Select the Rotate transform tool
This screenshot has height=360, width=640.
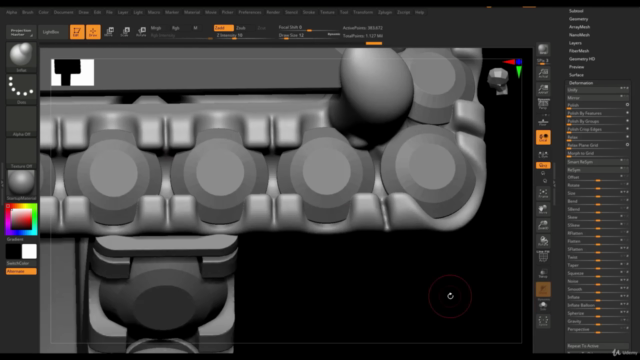(141, 32)
